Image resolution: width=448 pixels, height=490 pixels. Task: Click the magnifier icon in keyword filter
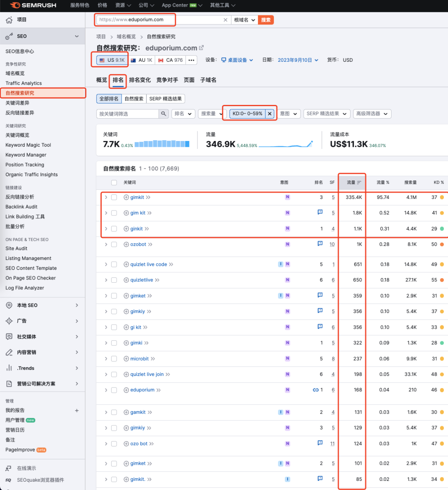tap(164, 114)
